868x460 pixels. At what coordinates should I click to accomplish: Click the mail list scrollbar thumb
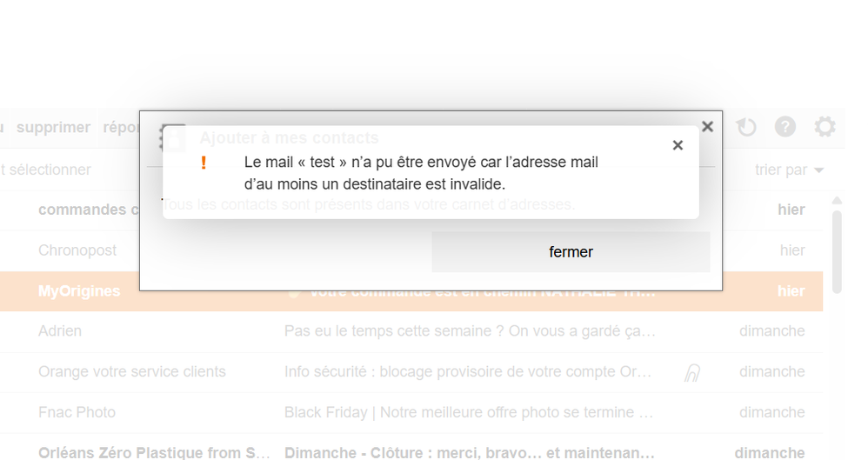click(837, 252)
